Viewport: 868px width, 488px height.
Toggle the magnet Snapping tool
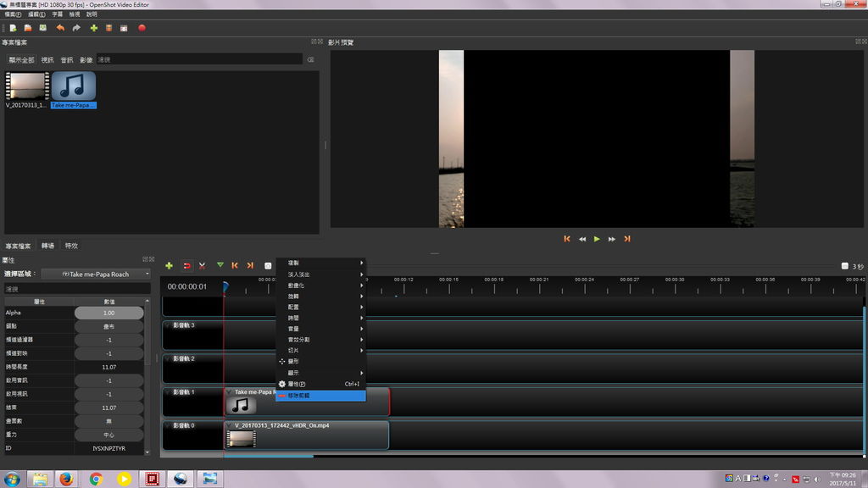coord(186,266)
